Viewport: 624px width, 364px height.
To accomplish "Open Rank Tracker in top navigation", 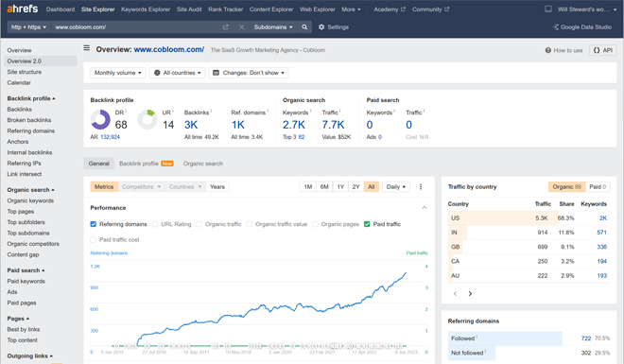I will pos(226,9).
